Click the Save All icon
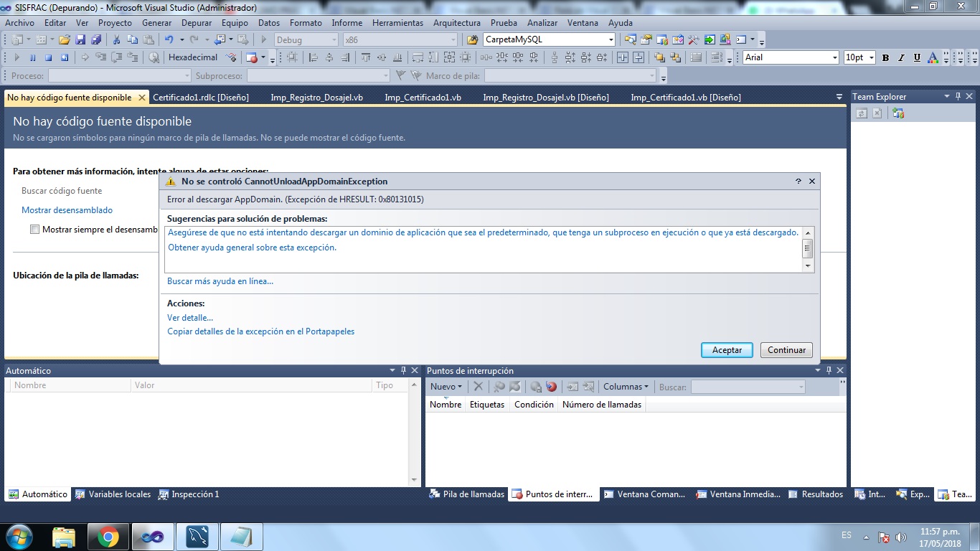 (x=96, y=40)
